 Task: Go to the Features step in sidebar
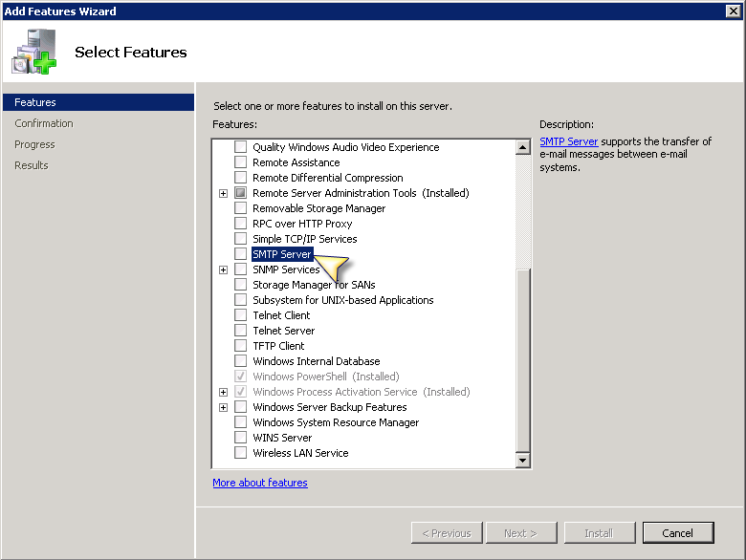[x=35, y=102]
